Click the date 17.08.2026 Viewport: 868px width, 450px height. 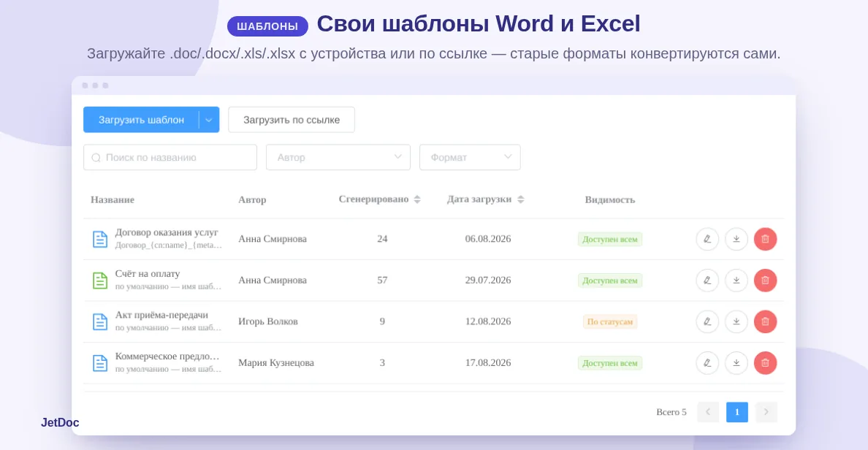coord(487,363)
